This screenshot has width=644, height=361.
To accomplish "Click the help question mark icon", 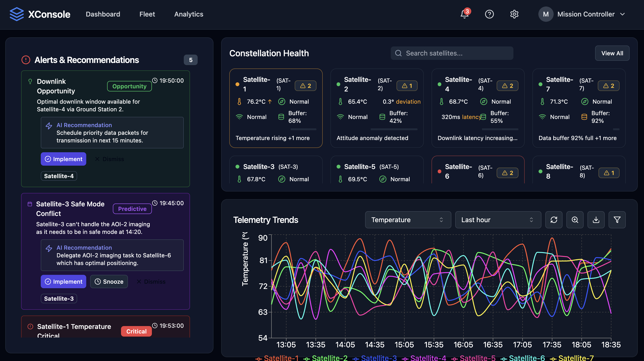I will coord(489,14).
